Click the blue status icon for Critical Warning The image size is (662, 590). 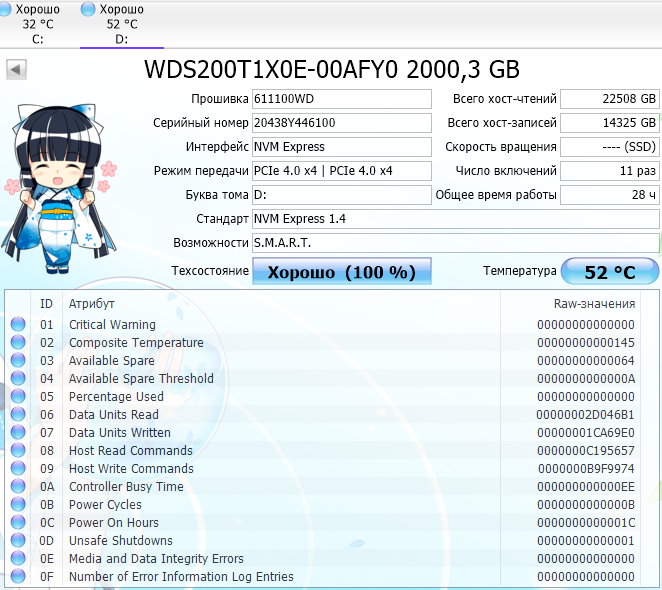(18, 324)
